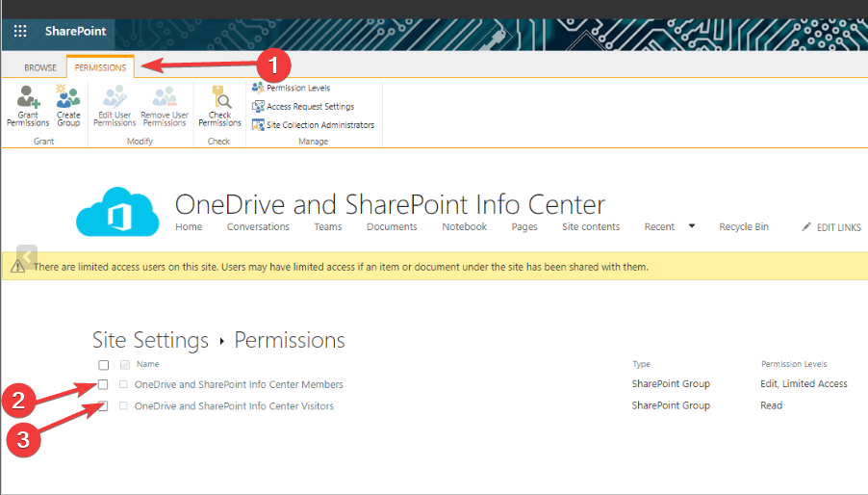
Task: Click the 'Read' permission level cell
Action: (771, 405)
